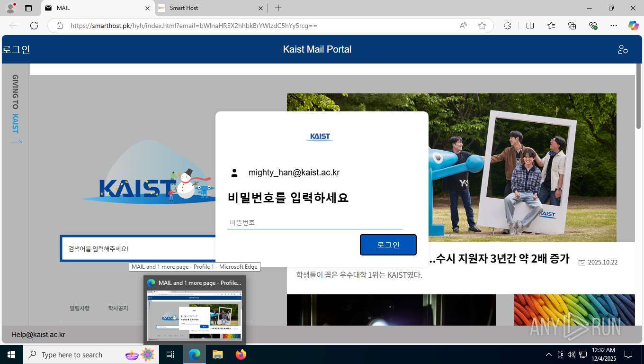Open the Extensions puzzle icon
This screenshot has width=644, height=364.
[507, 26]
